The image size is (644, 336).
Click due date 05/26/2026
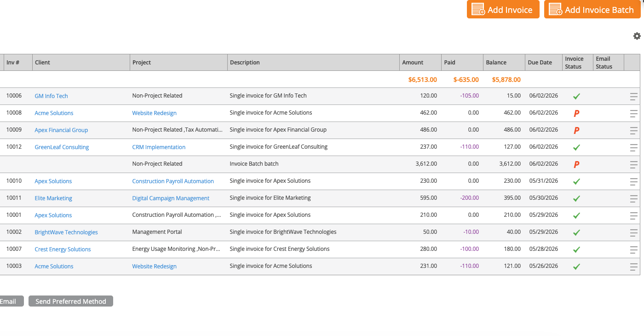(x=544, y=266)
